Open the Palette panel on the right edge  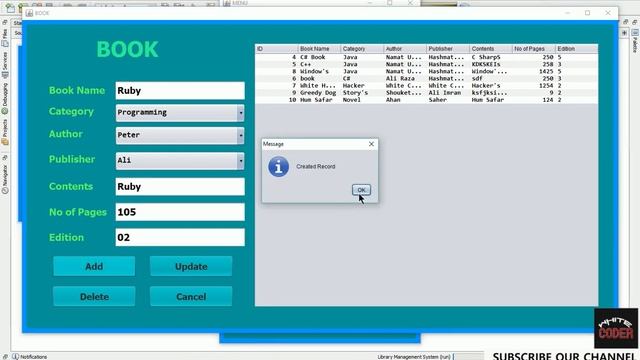(x=635, y=41)
